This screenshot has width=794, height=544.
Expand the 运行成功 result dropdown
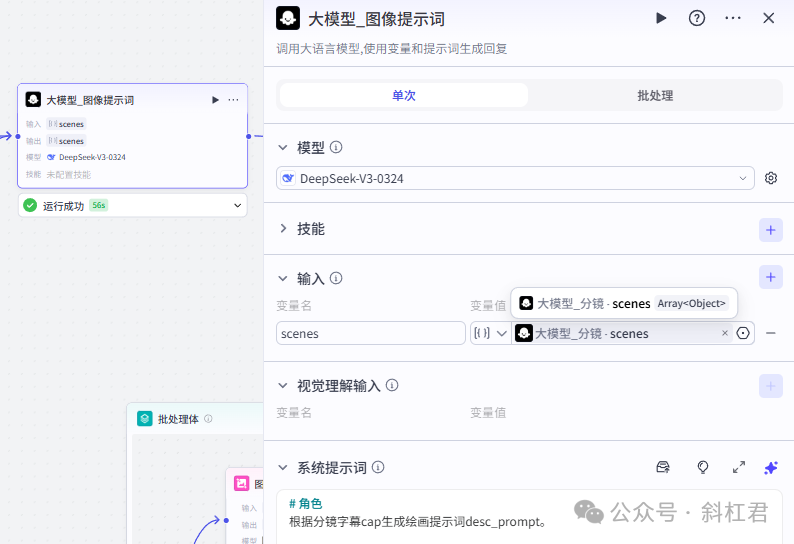pyautogui.click(x=237, y=206)
